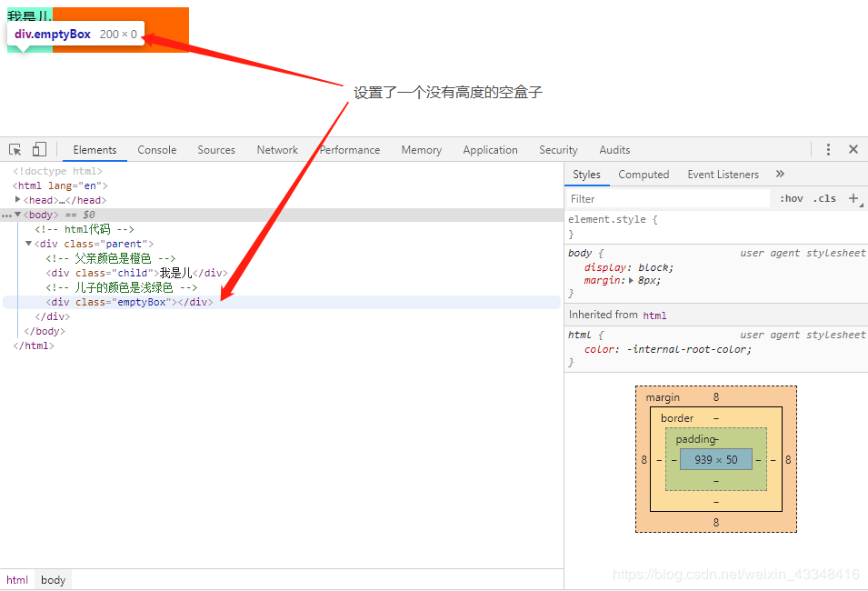Collapse the body element node

[x=17, y=215]
